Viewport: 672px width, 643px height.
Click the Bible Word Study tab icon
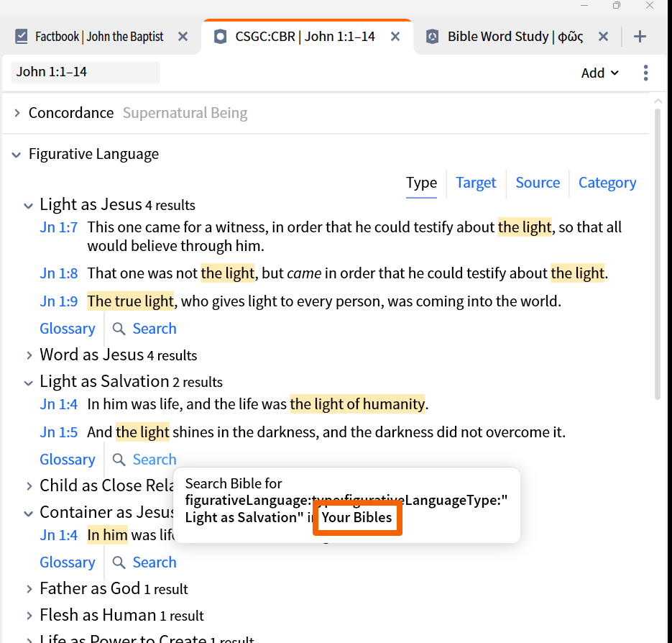[x=433, y=37]
